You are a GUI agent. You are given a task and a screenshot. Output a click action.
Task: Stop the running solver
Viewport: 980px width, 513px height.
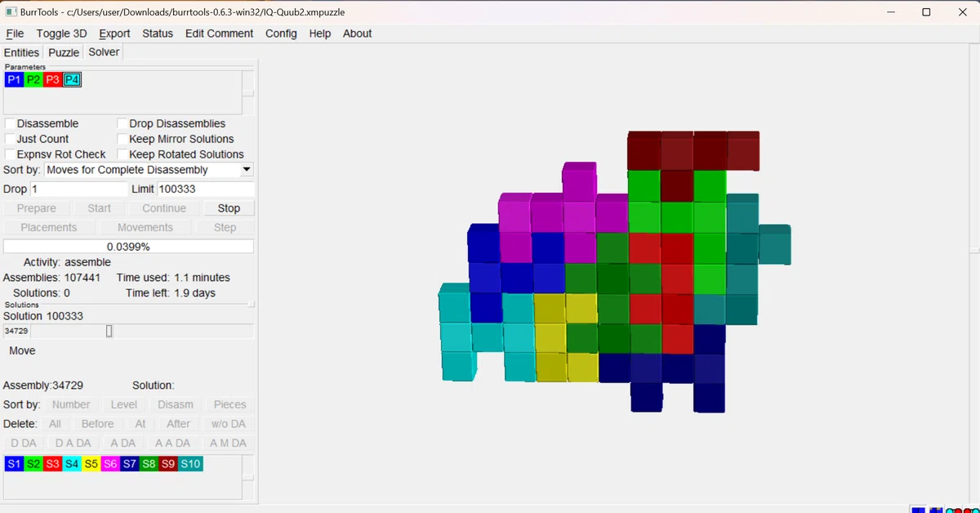[x=229, y=208]
